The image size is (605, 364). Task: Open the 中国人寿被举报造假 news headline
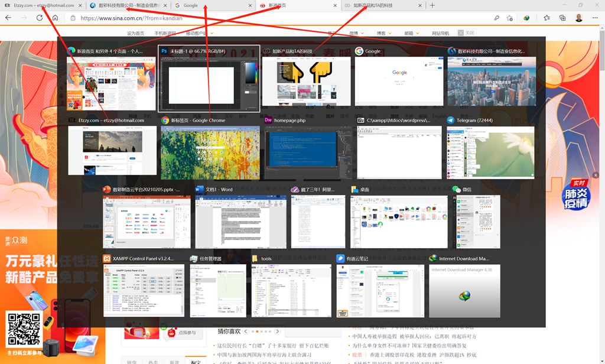tap(414, 336)
